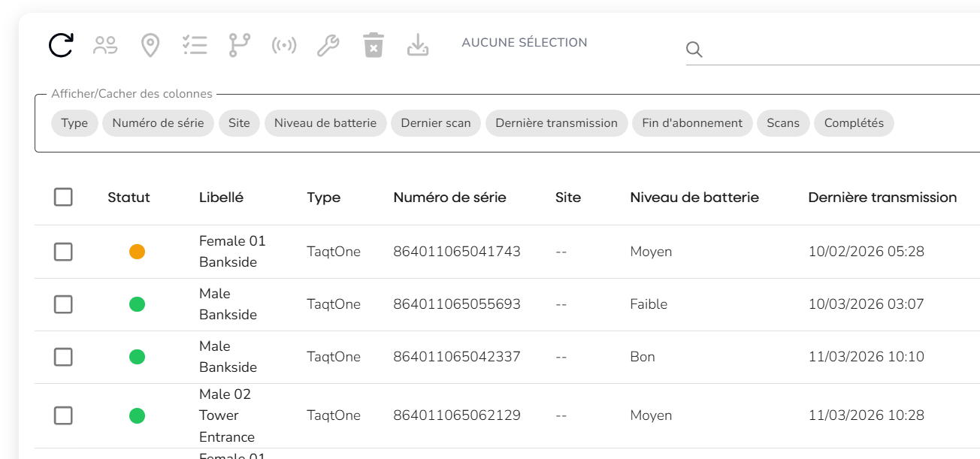Open the signal transmission icon
The height and width of the screenshot is (459, 980).
click(x=283, y=44)
